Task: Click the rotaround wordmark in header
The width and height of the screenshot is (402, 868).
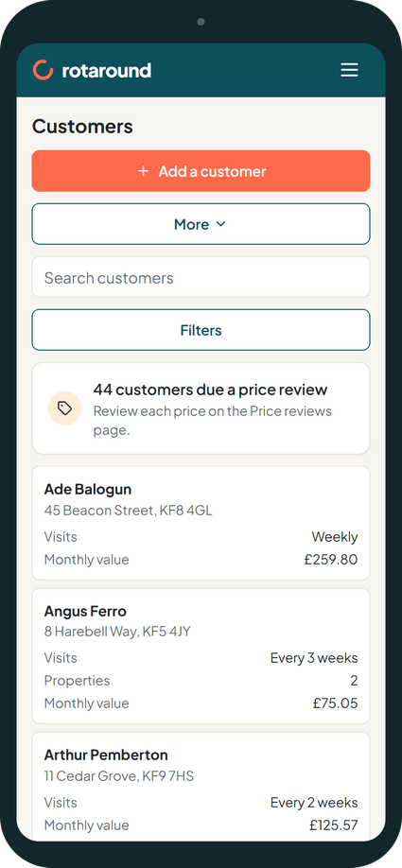Action: [x=106, y=70]
